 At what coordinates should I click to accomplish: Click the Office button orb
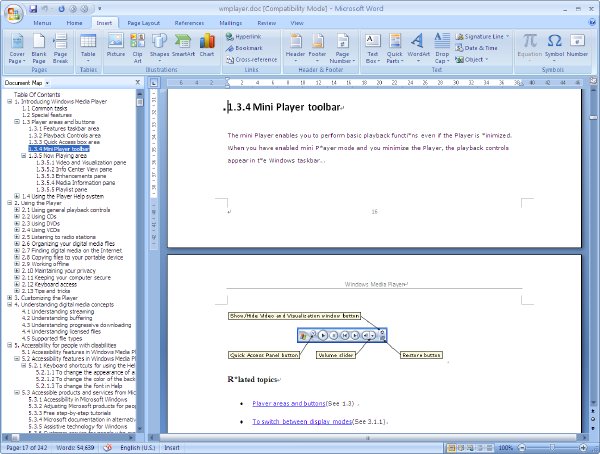coord(13,13)
